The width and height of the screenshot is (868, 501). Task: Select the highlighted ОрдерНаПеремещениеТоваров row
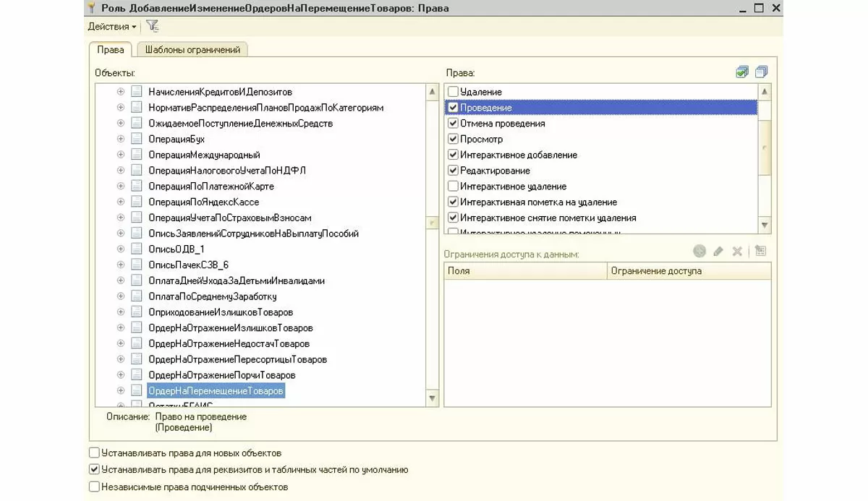pos(216,390)
